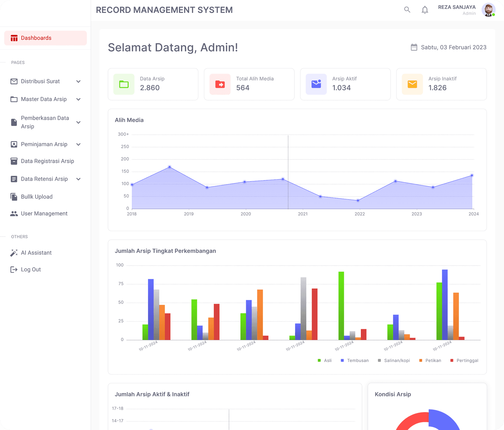Click the Alih Media data point at 2024
The width and height of the screenshot is (504, 430).
pos(472,176)
